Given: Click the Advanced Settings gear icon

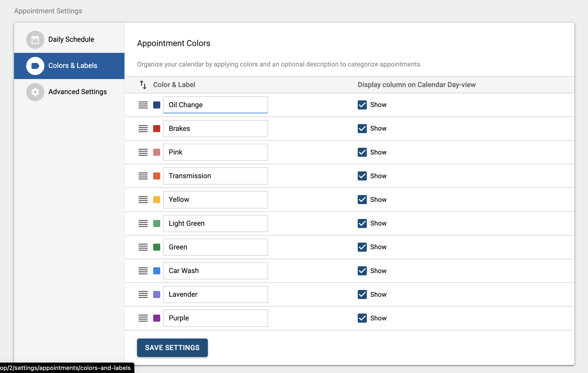Looking at the screenshot, I should [x=35, y=92].
